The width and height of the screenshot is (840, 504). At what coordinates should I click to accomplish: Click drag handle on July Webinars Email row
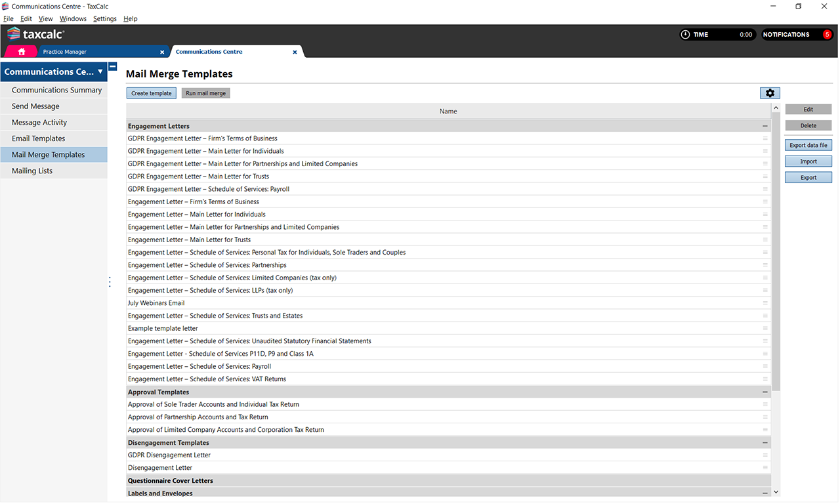[x=765, y=303]
